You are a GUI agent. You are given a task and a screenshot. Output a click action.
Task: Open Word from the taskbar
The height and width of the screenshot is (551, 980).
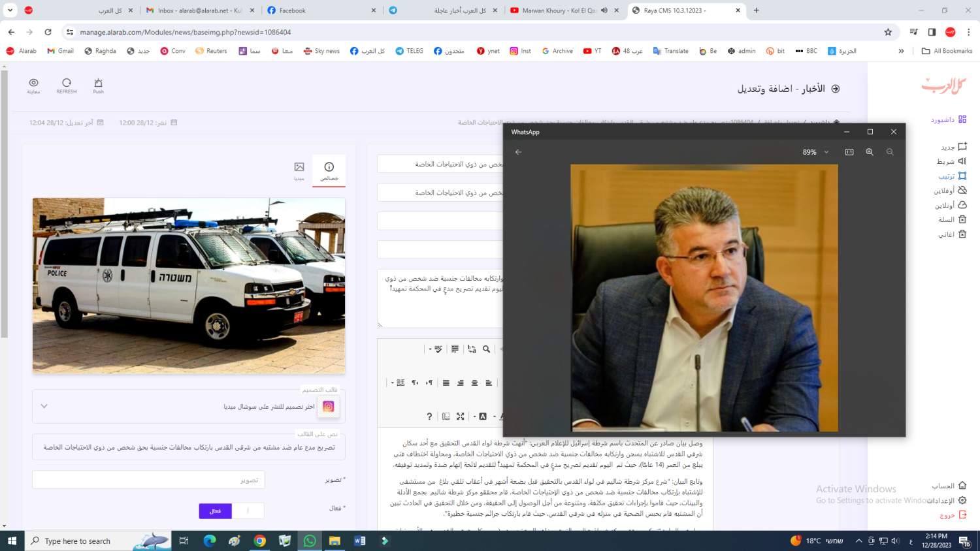point(359,541)
